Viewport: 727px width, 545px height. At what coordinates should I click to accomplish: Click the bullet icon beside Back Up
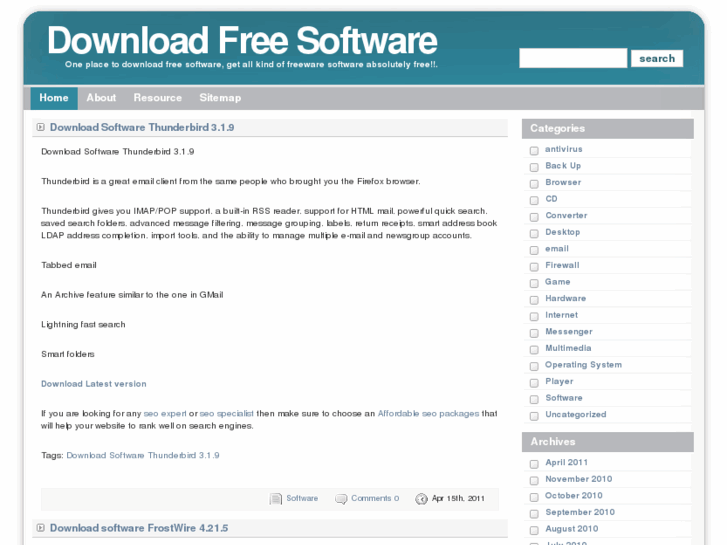coord(534,167)
